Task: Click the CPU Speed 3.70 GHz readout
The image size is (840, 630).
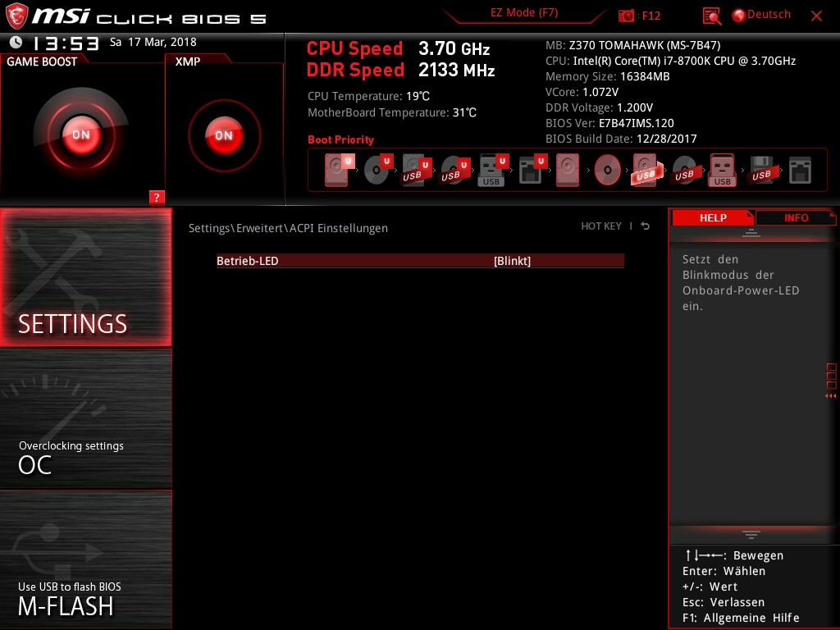Action: tap(398, 48)
